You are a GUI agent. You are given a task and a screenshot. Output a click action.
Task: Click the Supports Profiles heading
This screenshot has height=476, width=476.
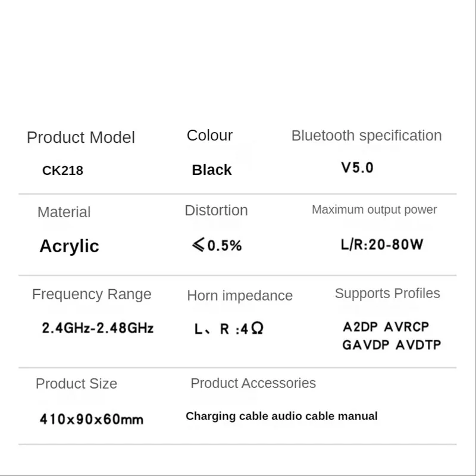click(x=387, y=293)
